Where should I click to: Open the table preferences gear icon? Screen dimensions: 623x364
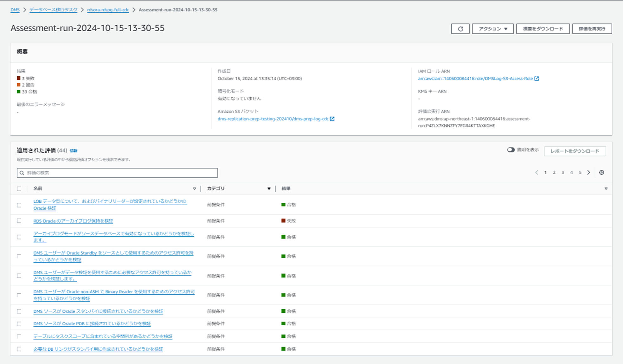tap(601, 173)
